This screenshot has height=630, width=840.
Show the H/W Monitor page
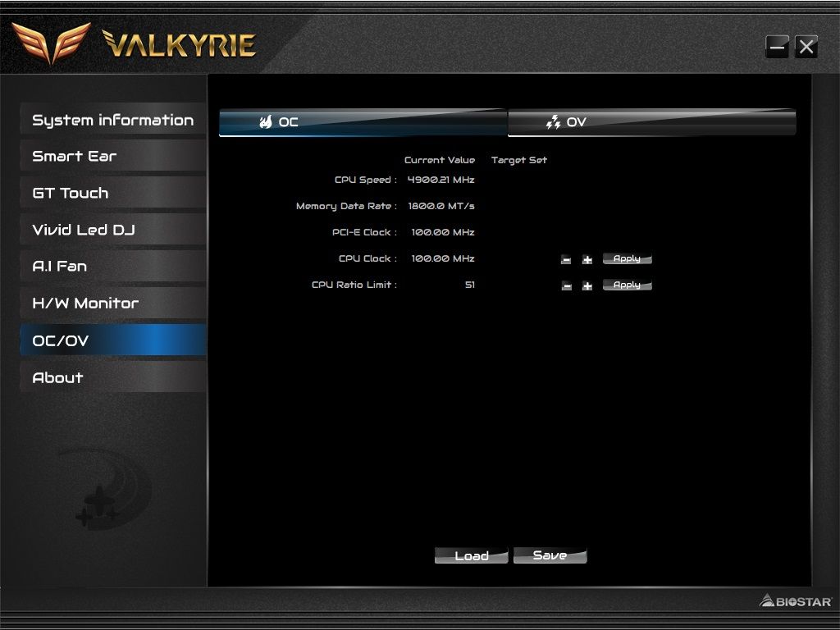point(113,304)
